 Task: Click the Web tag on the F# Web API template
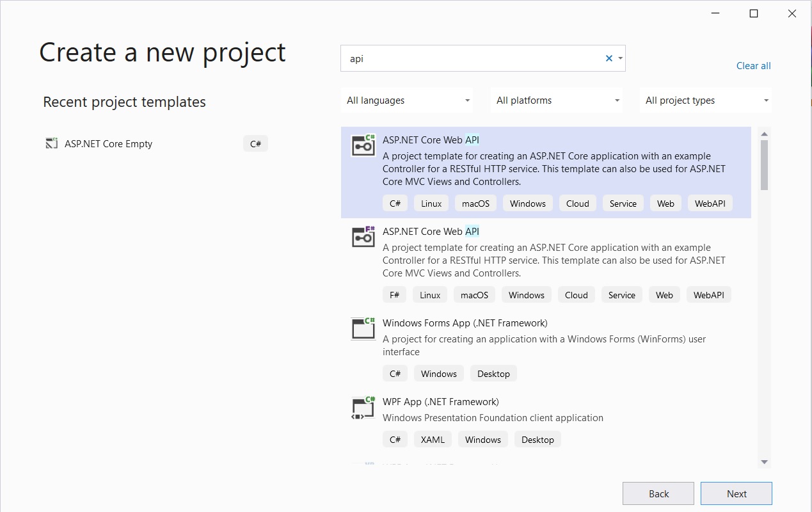(664, 295)
